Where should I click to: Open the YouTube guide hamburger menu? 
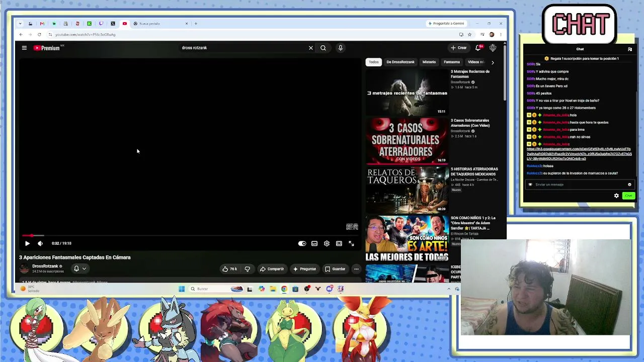click(24, 48)
